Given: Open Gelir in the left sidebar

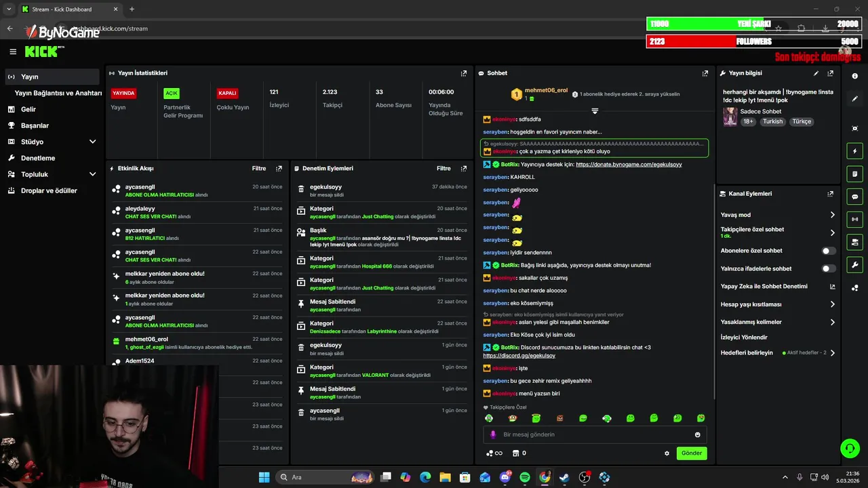Looking at the screenshot, I should (53, 109).
